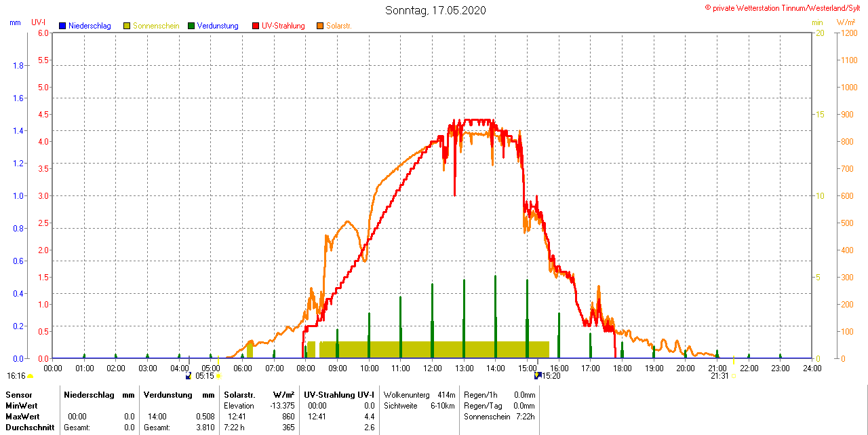The height and width of the screenshot is (435, 868).
Task: Click the yellow sun icon after 05:15
Action: pos(218,375)
